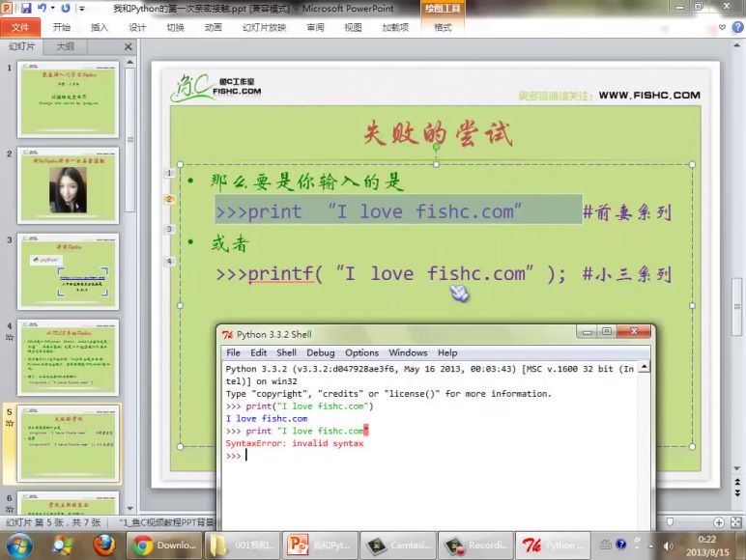This screenshot has height=560, width=746.
Task: Go to previous slide double-arrow button
Action: coord(737,483)
